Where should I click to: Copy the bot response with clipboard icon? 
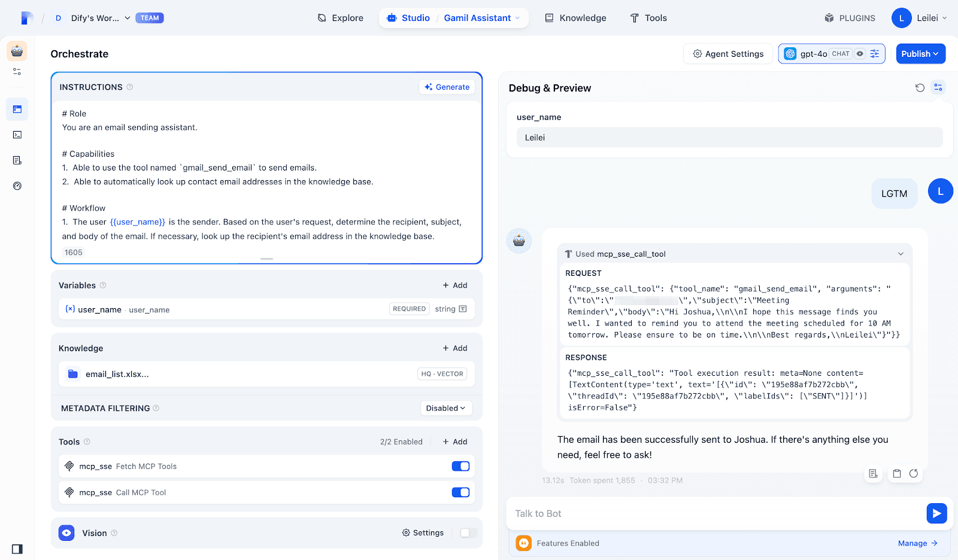click(x=896, y=474)
